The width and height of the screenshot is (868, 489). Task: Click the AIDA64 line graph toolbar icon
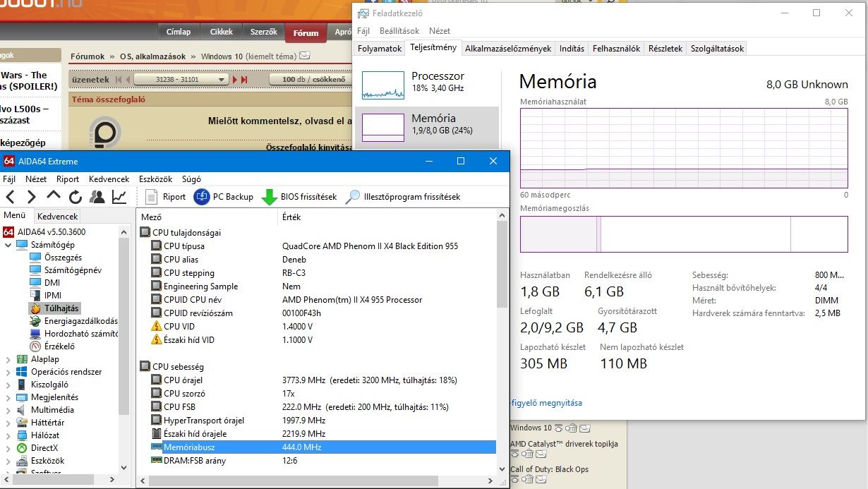pos(120,197)
